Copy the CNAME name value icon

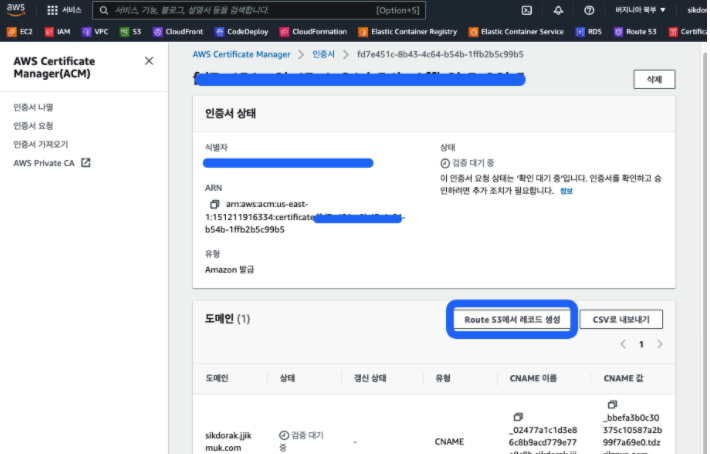[x=518, y=416]
